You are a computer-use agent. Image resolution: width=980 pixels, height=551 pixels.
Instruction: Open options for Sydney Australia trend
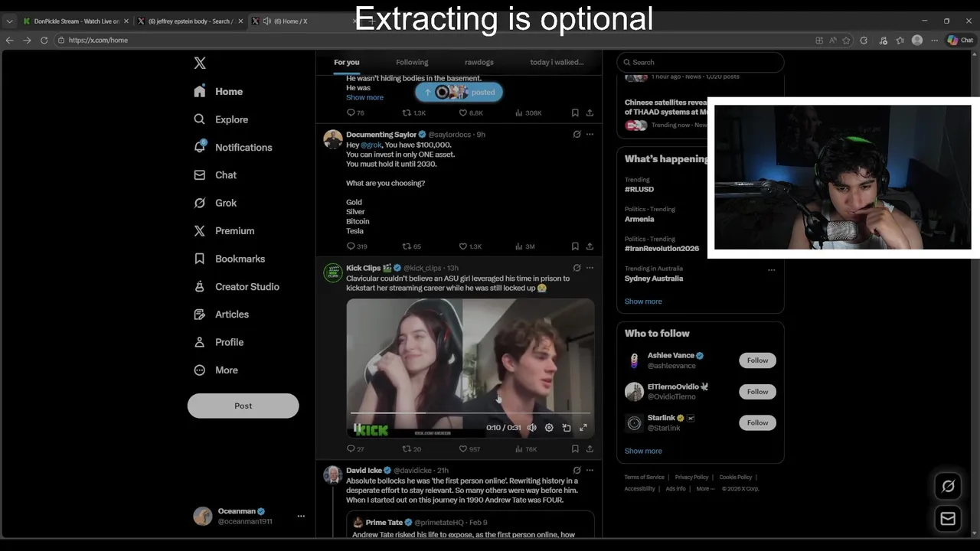(771, 270)
